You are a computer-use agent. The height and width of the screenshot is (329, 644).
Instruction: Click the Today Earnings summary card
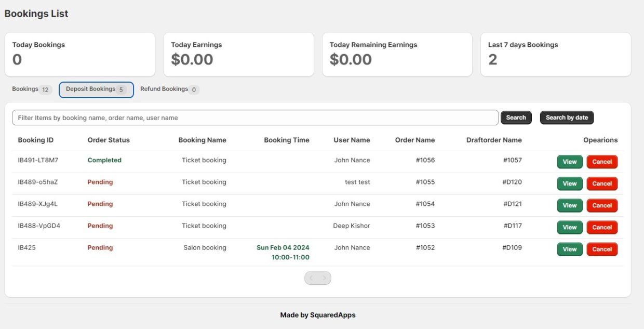click(x=238, y=54)
